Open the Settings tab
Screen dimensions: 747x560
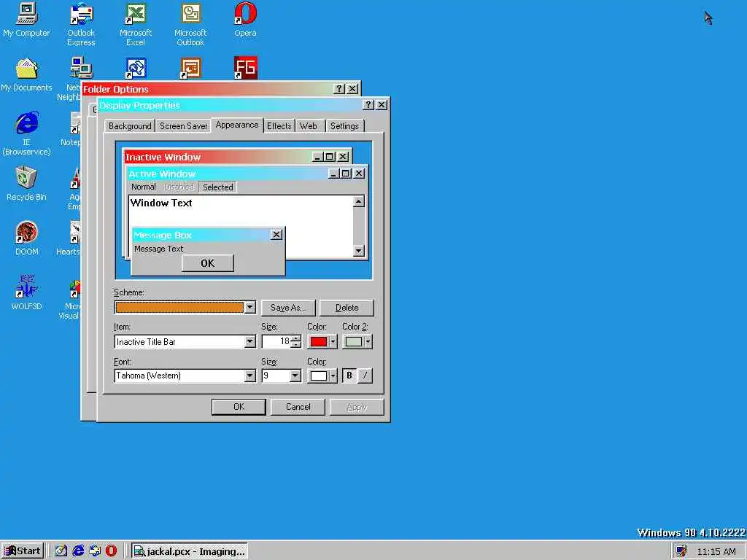pyautogui.click(x=344, y=126)
